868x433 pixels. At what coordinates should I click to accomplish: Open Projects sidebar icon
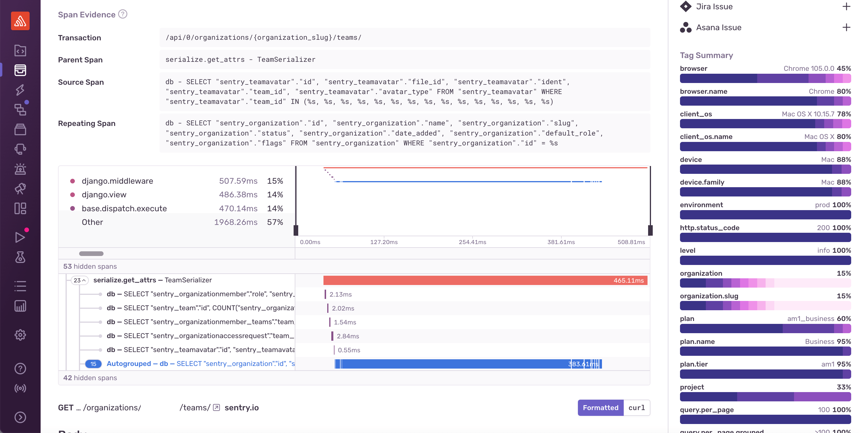(20, 50)
